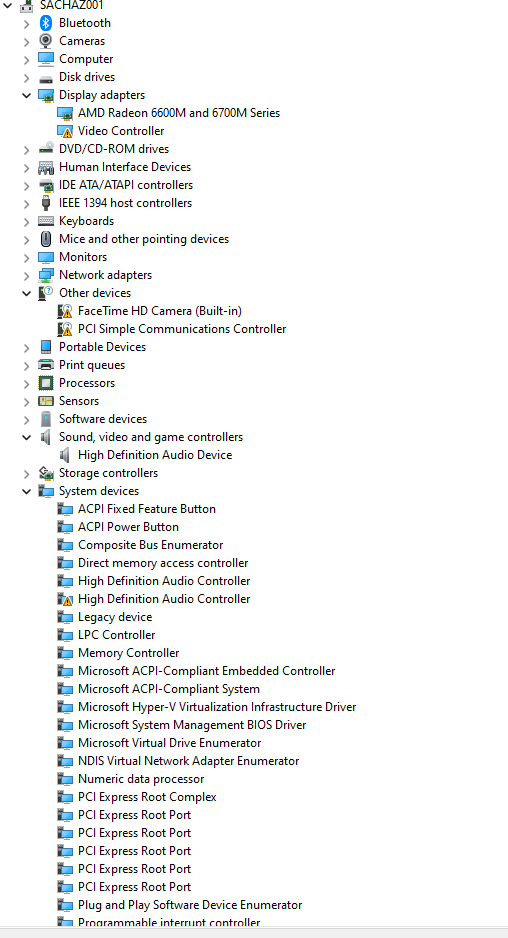The width and height of the screenshot is (508, 938).
Task: Select Microsoft Virtual Drive Enumerator
Action: coord(169,742)
